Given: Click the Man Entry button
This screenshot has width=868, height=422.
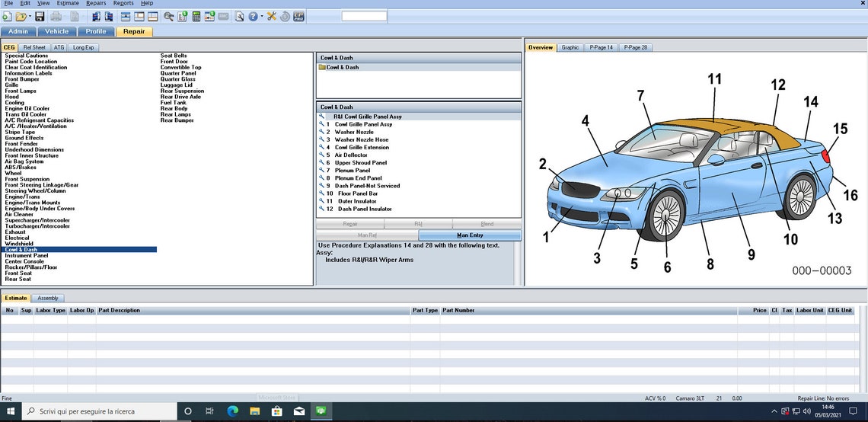Looking at the screenshot, I should click(x=470, y=235).
